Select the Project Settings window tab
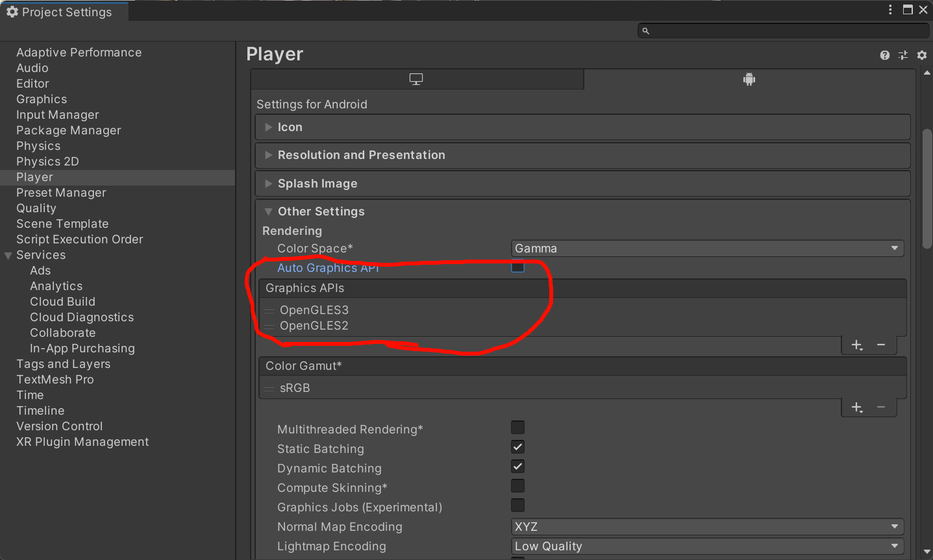 tap(64, 12)
